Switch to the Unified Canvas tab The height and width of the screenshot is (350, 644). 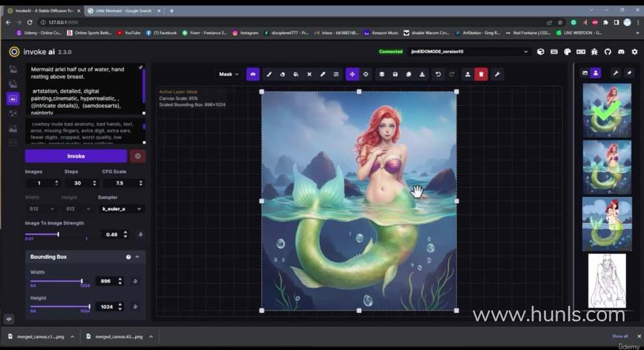[13, 99]
